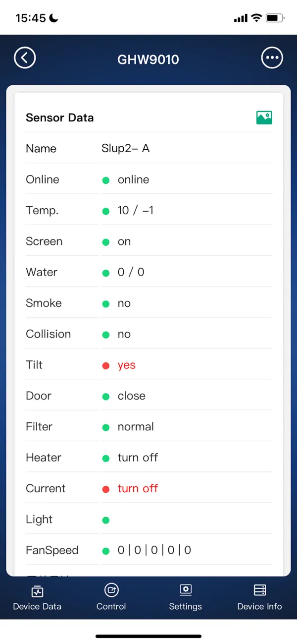This screenshot has height=644, width=297.
Task: Tap the Do Not Disturb moon icon
Action: 53,16
